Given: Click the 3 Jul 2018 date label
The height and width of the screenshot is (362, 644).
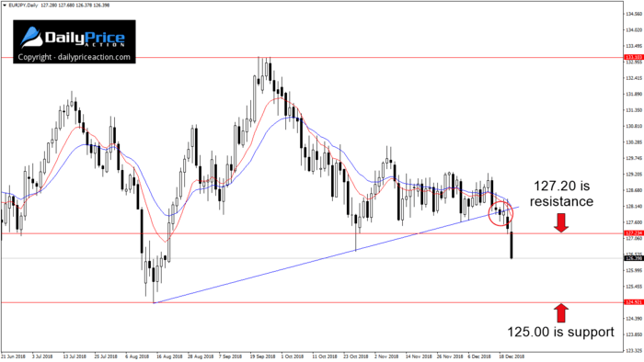Looking at the screenshot, I should (42, 356).
